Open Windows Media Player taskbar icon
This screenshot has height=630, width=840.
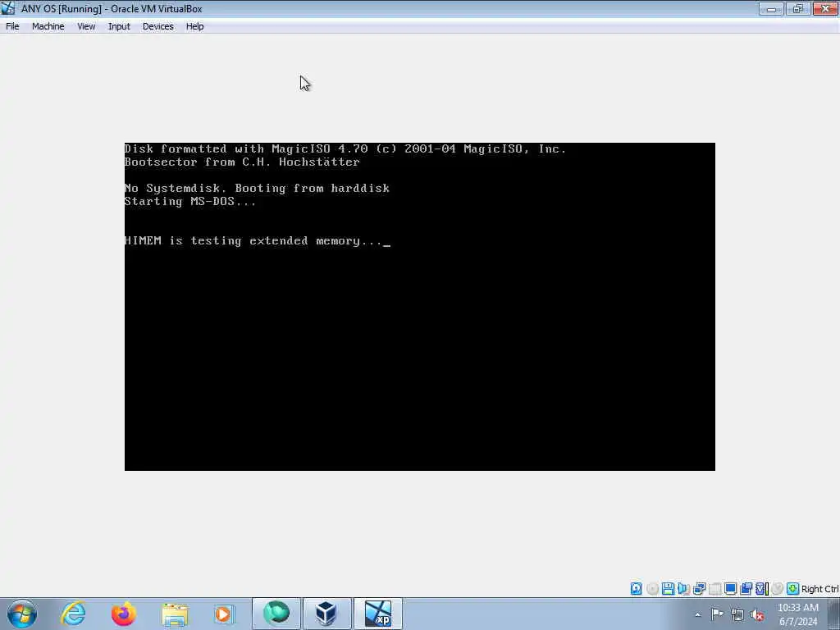click(225, 614)
